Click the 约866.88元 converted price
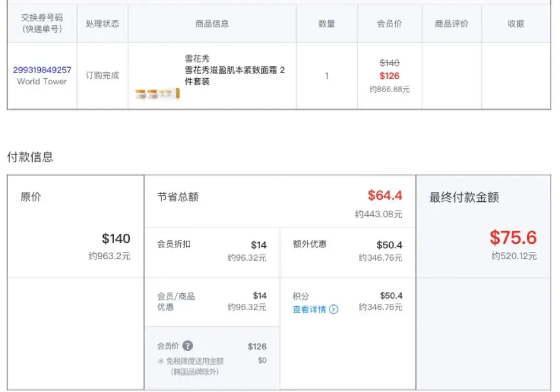 click(389, 89)
